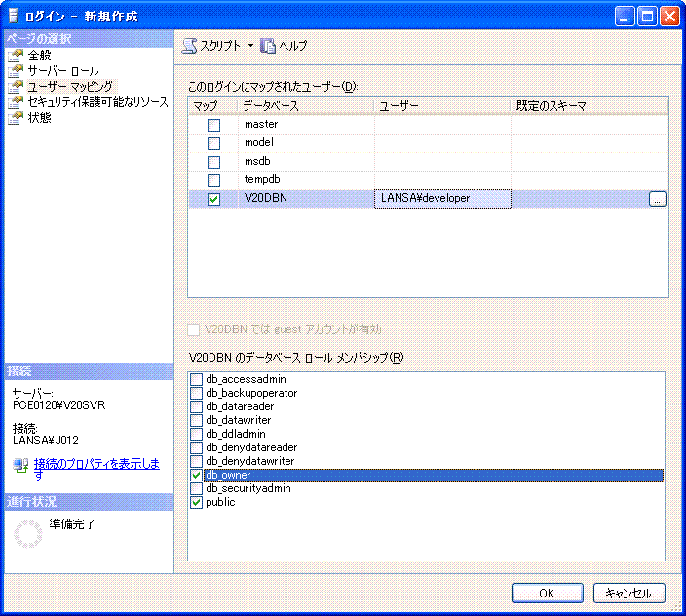Select the 状態 page icon
The image size is (686, 616).
tap(15, 118)
